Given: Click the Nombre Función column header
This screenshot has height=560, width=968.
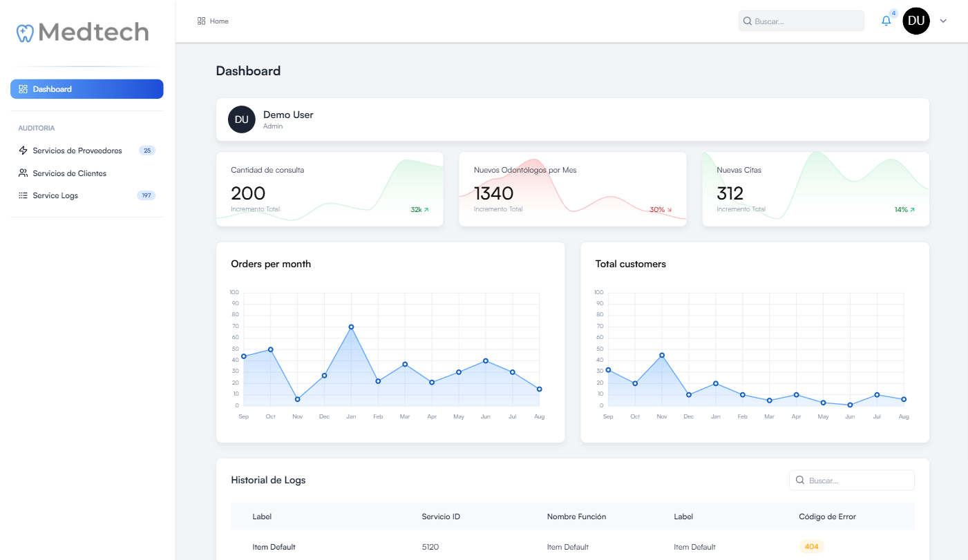Looking at the screenshot, I should 577,516.
